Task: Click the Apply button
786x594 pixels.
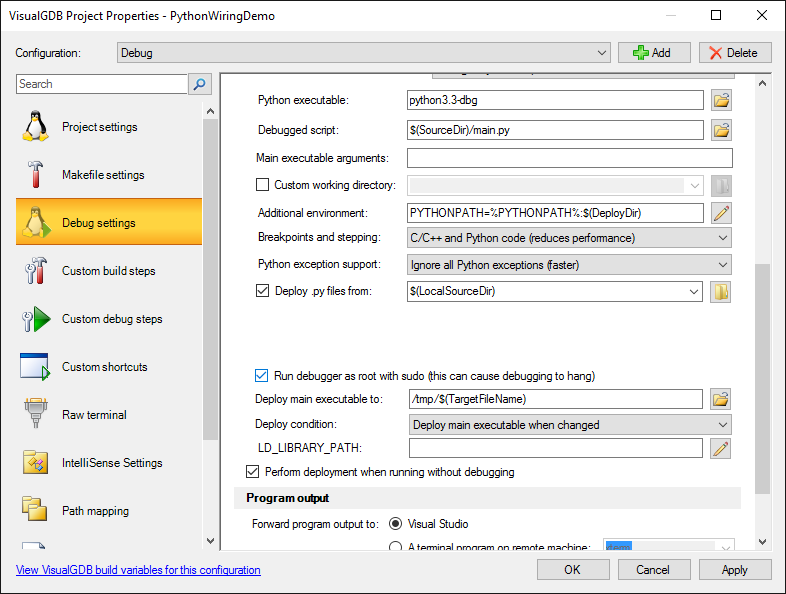Action: pyautogui.click(x=735, y=570)
